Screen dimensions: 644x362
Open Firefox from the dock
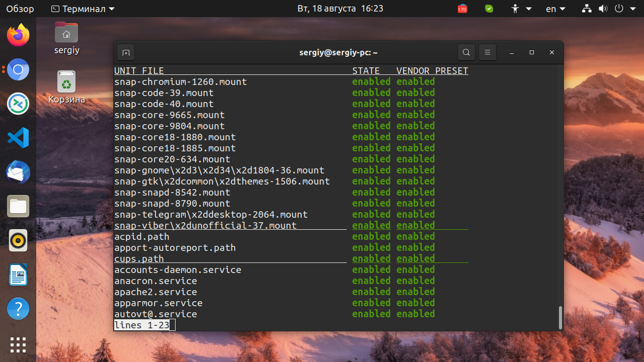click(x=18, y=35)
